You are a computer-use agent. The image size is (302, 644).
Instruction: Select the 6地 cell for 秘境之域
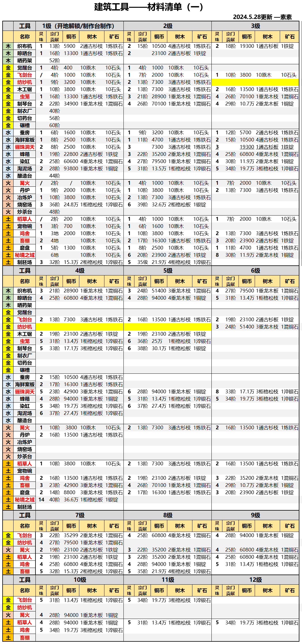click(55, 255)
